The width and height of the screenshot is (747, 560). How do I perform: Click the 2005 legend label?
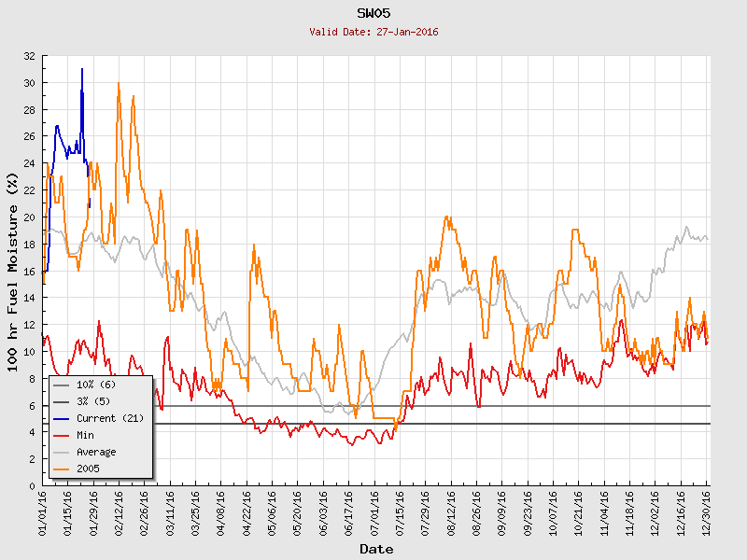(x=88, y=469)
